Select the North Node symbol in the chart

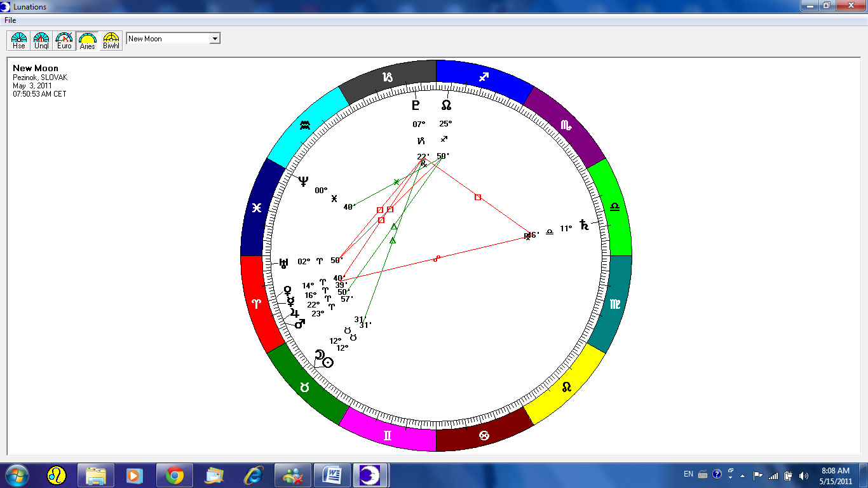446,105
